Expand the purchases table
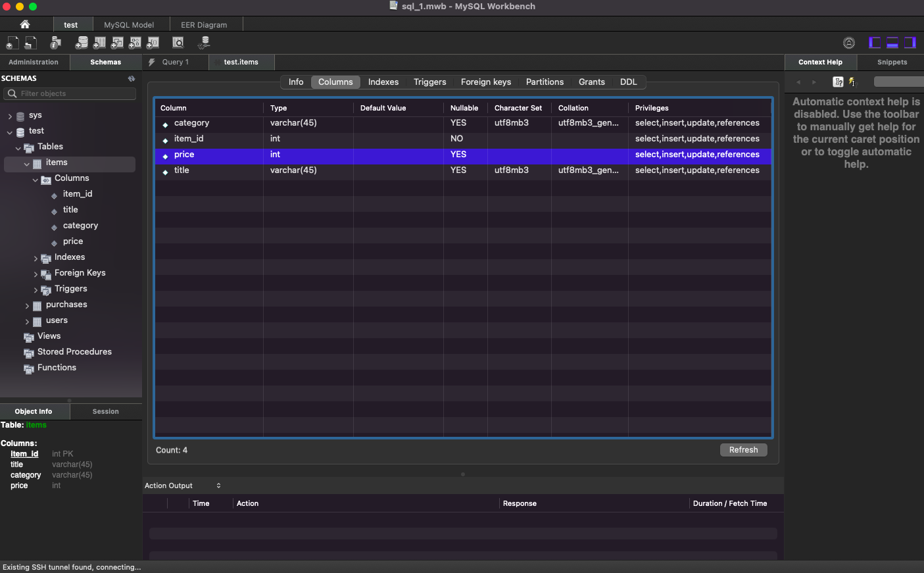Viewport: 924px width, 573px height. (x=27, y=306)
